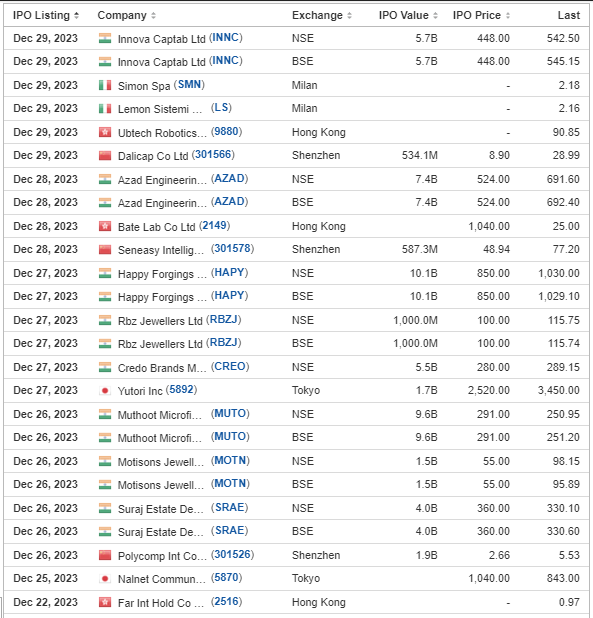Image resolution: width=593 pixels, height=618 pixels.
Task: Click Dec 25, 2023 listing date
Action: click(45, 579)
